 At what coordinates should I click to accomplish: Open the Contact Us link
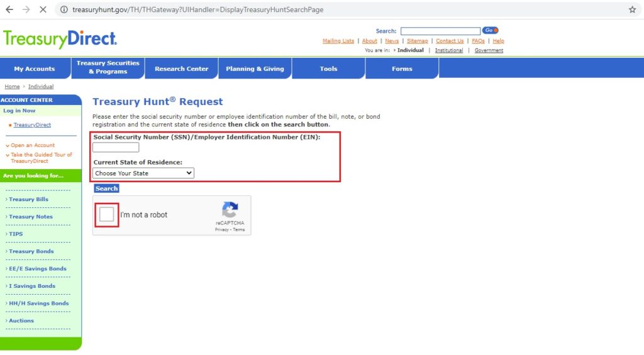(450, 41)
